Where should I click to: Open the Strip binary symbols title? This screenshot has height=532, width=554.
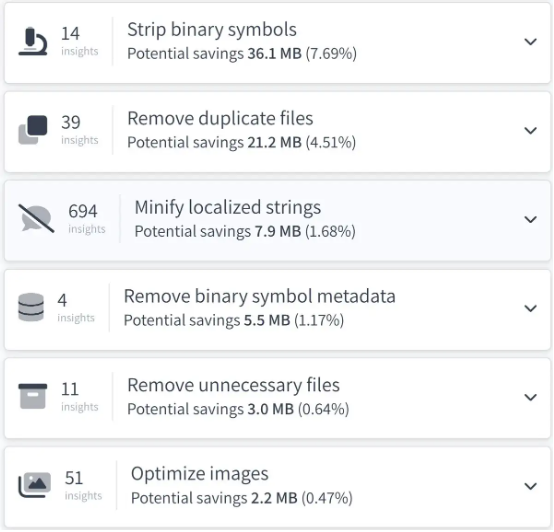pos(212,30)
